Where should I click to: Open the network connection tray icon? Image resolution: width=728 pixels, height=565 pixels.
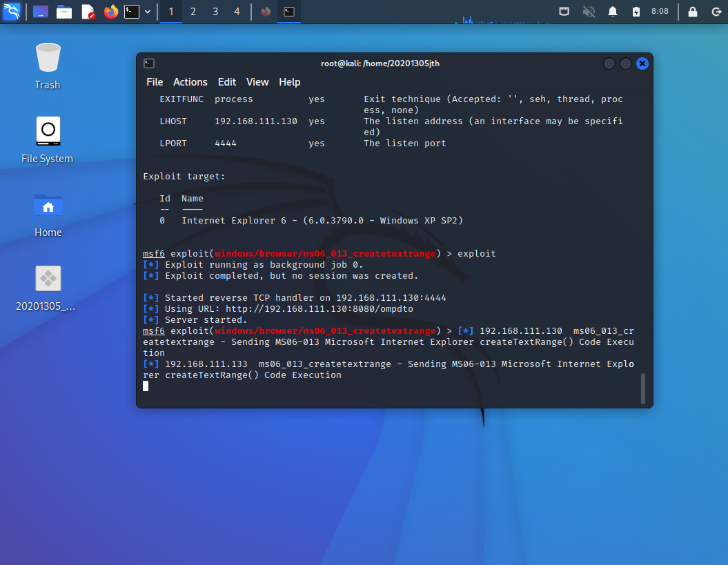(x=564, y=12)
